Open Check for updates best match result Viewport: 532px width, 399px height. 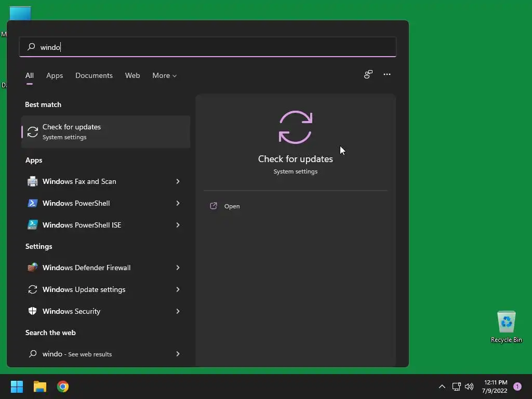(x=105, y=131)
